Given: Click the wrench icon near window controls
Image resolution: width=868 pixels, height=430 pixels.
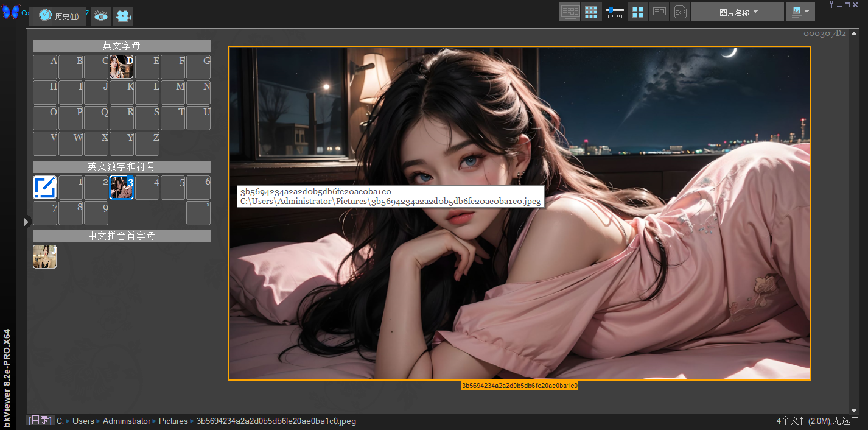Looking at the screenshot, I should coord(831,5).
